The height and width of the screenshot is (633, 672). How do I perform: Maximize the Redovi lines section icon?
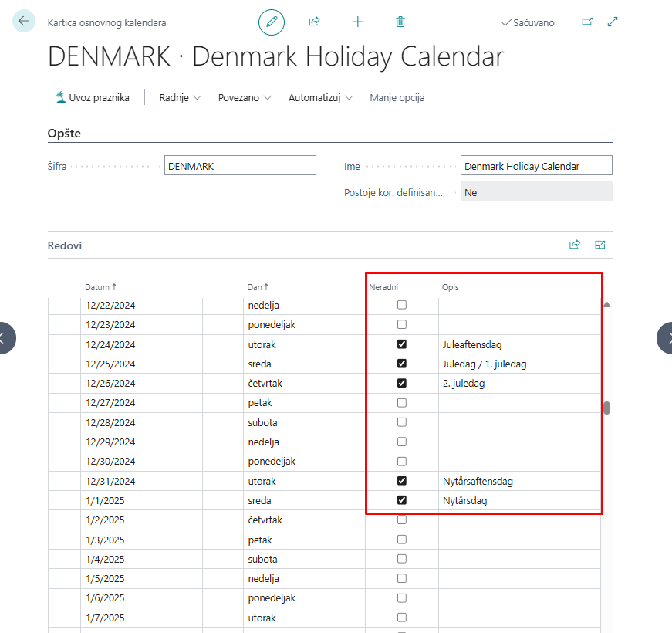click(x=600, y=245)
